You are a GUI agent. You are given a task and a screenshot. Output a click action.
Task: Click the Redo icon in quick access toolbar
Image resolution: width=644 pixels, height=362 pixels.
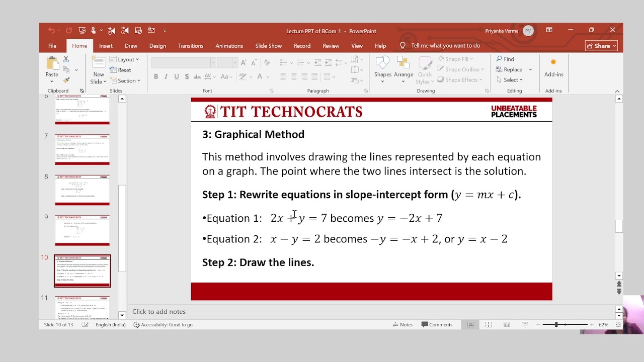(68, 31)
